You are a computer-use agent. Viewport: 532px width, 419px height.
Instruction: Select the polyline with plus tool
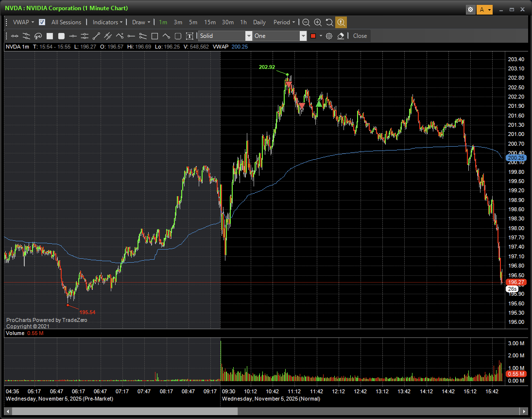(x=120, y=36)
